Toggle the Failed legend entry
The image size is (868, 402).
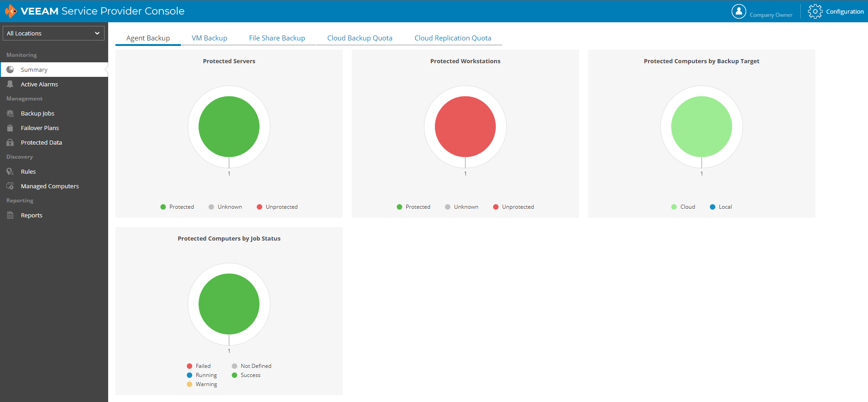click(x=199, y=366)
